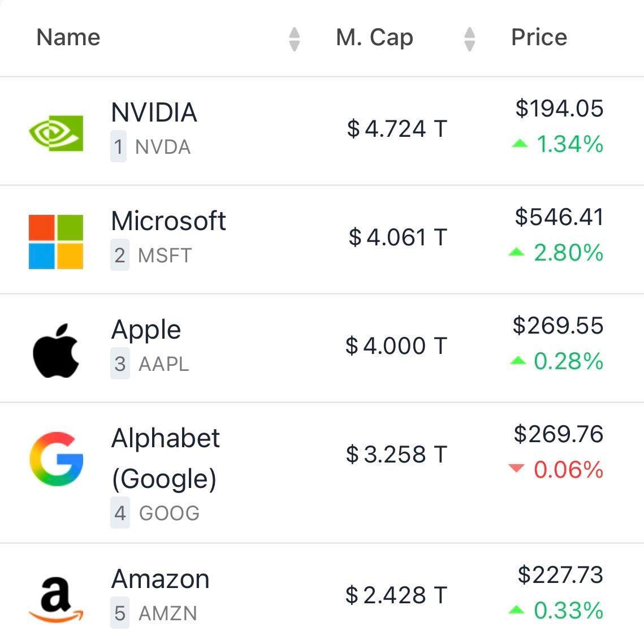Click the rank badge showing 3 next to AAPL
Image resolution: width=644 pixels, height=644 pixels.
point(119,365)
